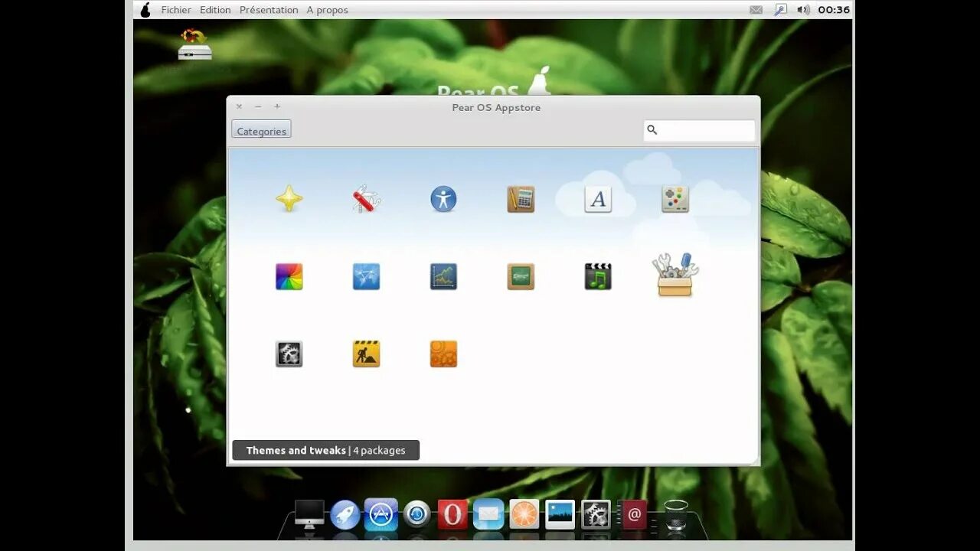980x551 pixels.
Task: Open the A propos menu
Action: (x=327, y=10)
